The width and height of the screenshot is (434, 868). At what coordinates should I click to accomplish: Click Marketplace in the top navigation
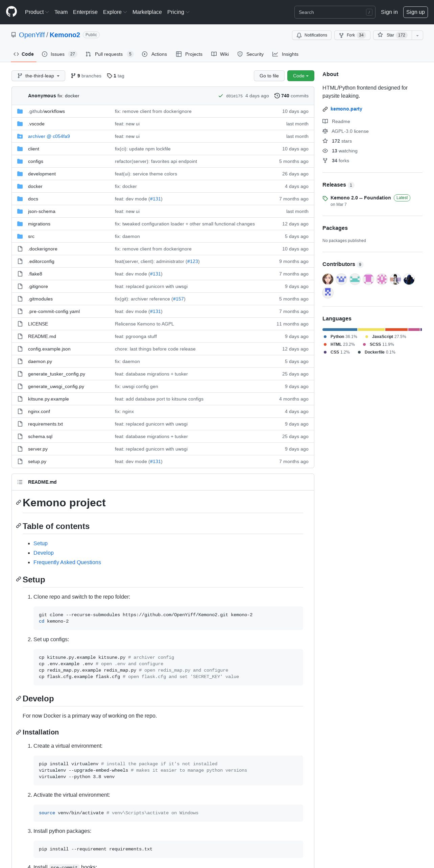point(147,12)
